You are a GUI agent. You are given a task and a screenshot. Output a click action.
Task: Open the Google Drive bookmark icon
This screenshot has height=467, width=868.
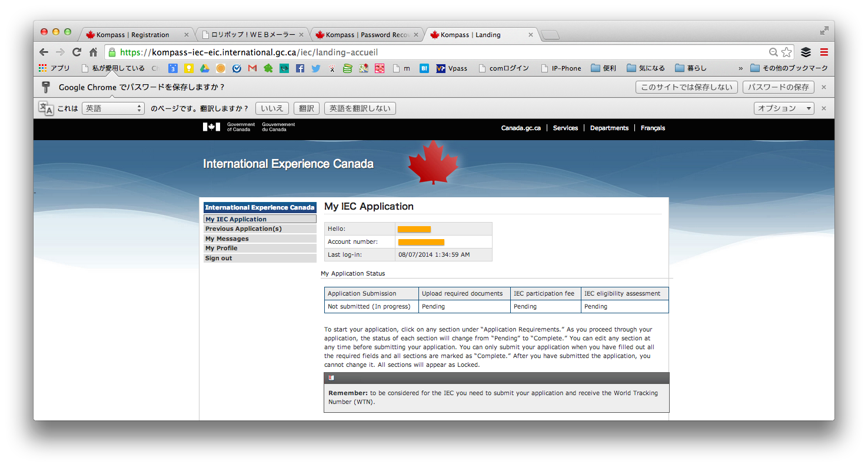pyautogui.click(x=205, y=68)
